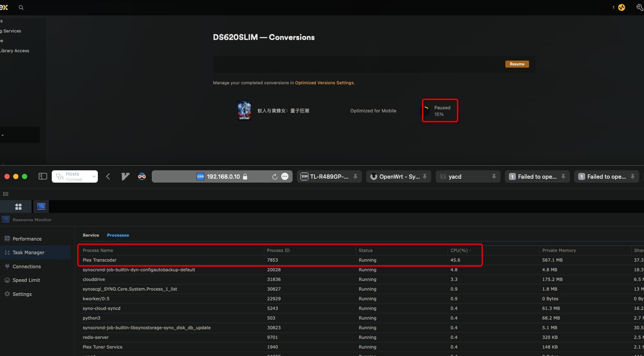Open the Hosts Homelab tab group dropdown
The image size is (644, 356).
(75, 176)
